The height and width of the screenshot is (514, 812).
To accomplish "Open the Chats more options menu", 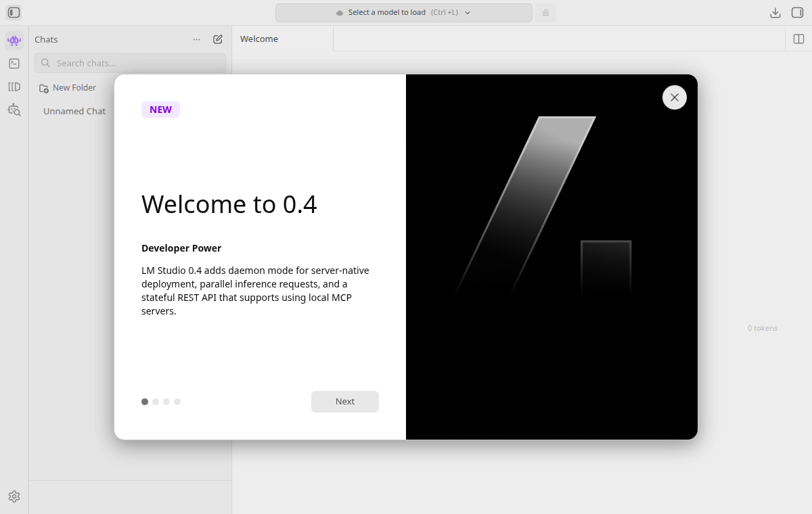I will [196, 39].
